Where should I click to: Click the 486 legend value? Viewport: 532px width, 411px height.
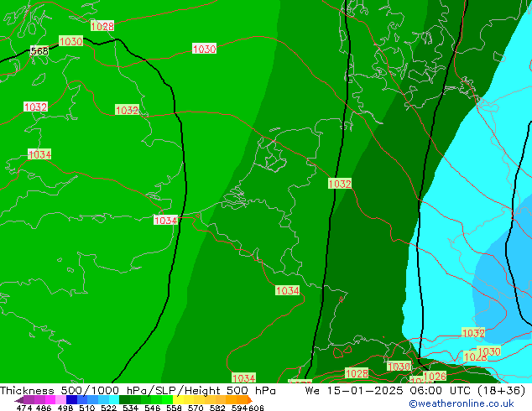(44, 408)
